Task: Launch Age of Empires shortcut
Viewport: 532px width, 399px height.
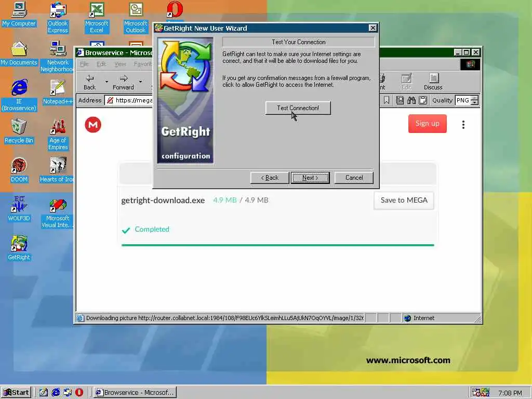Action: pos(58,135)
